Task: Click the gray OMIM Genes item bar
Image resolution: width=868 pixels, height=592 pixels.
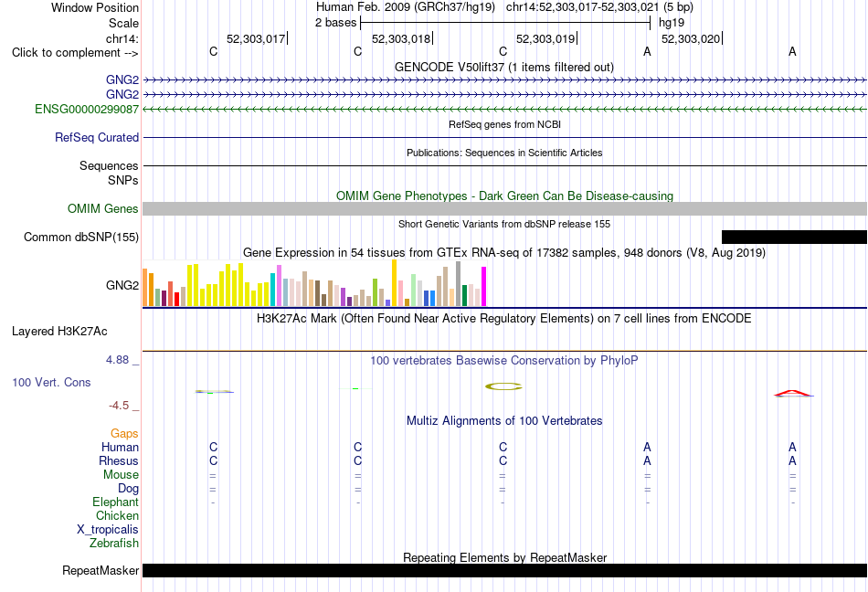Action: click(x=504, y=208)
